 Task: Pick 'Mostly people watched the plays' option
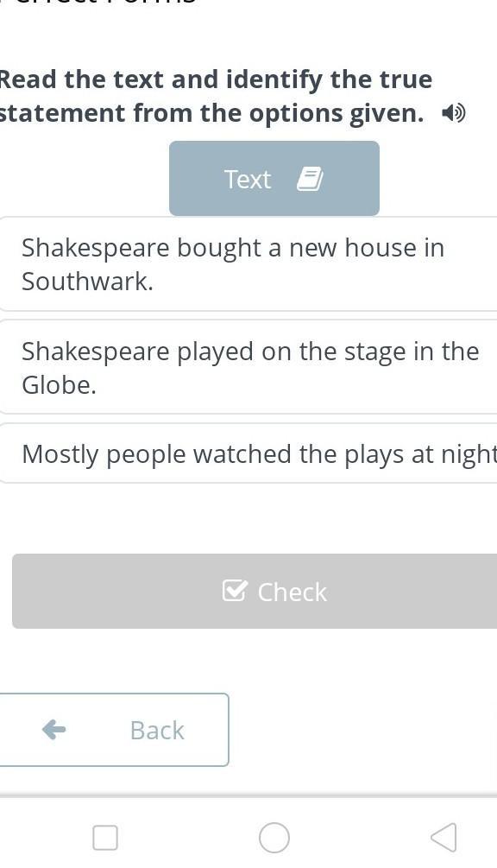click(x=248, y=453)
